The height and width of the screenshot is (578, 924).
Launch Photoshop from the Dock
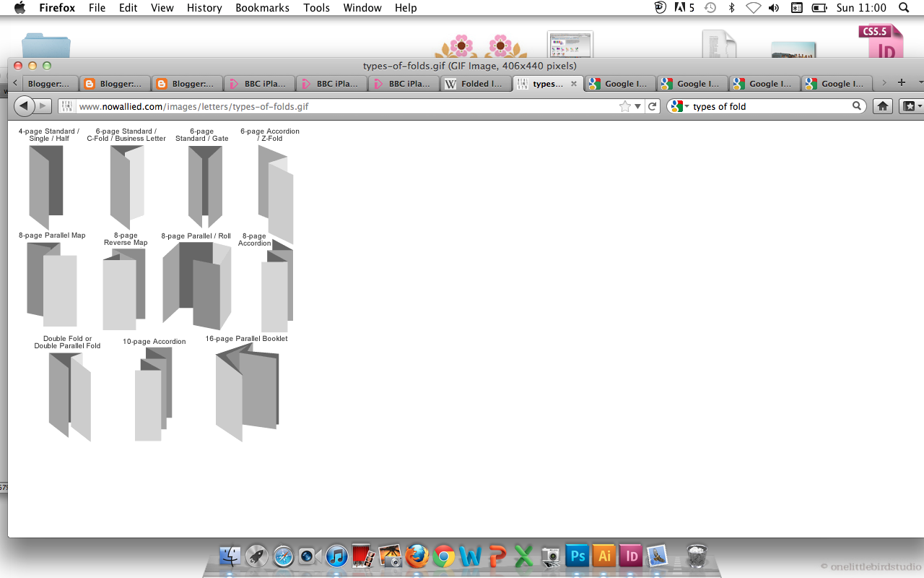point(577,556)
